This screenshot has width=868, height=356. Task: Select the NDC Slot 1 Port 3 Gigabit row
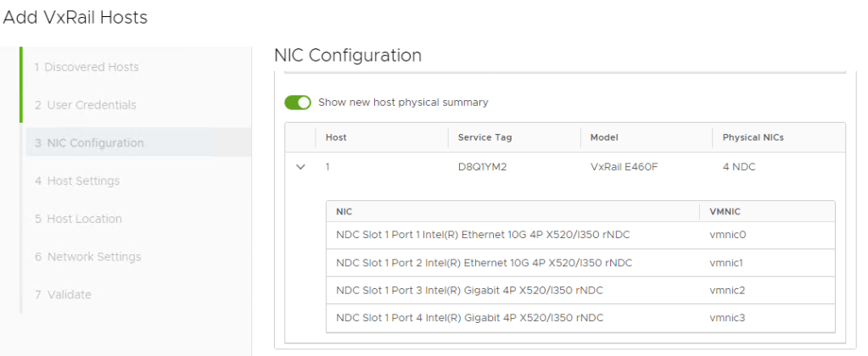(469, 291)
